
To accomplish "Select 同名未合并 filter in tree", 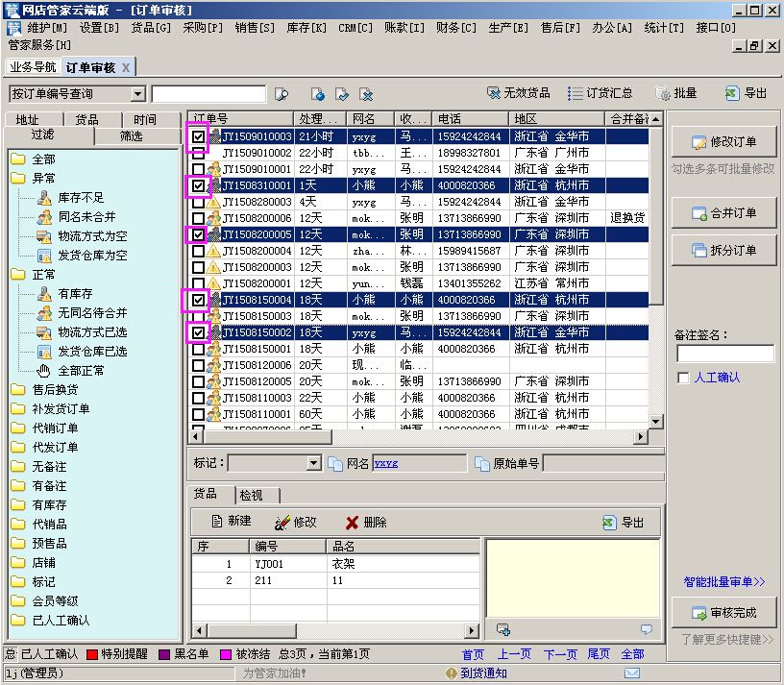I will coord(86,216).
